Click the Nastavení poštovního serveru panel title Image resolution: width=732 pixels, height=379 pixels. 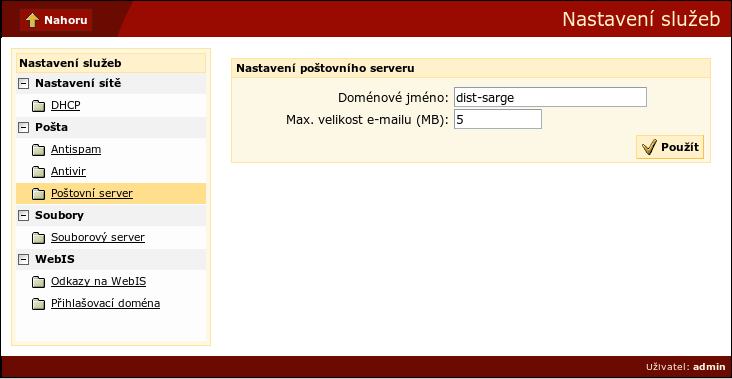coord(325,68)
